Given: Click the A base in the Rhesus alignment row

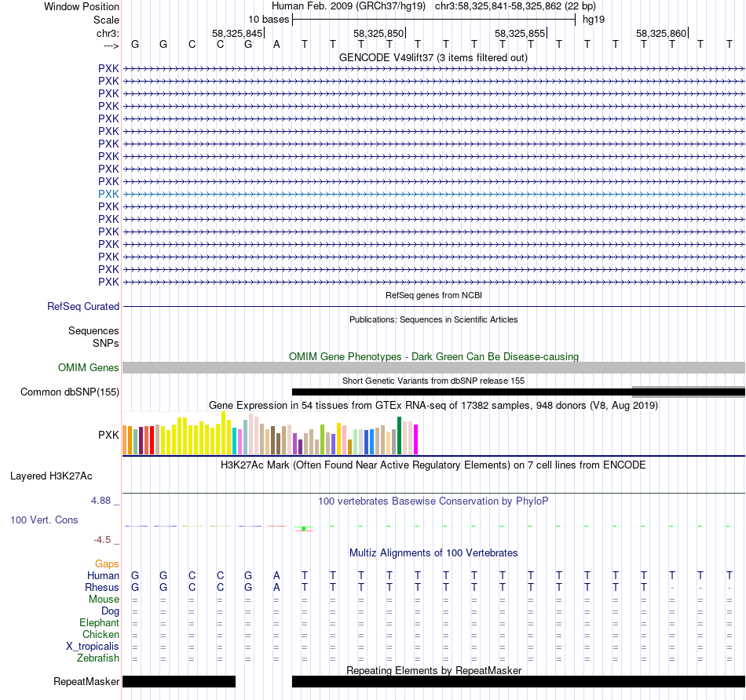Looking at the screenshot, I should click(x=276, y=588).
